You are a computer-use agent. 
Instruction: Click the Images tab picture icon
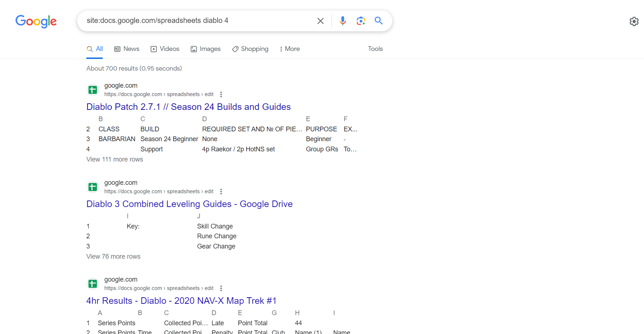194,49
